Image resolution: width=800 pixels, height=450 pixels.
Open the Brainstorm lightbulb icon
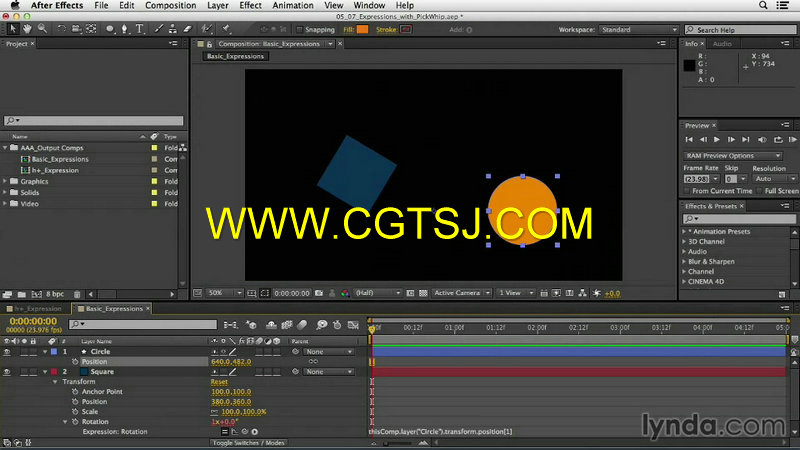click(x=321, y=324)
